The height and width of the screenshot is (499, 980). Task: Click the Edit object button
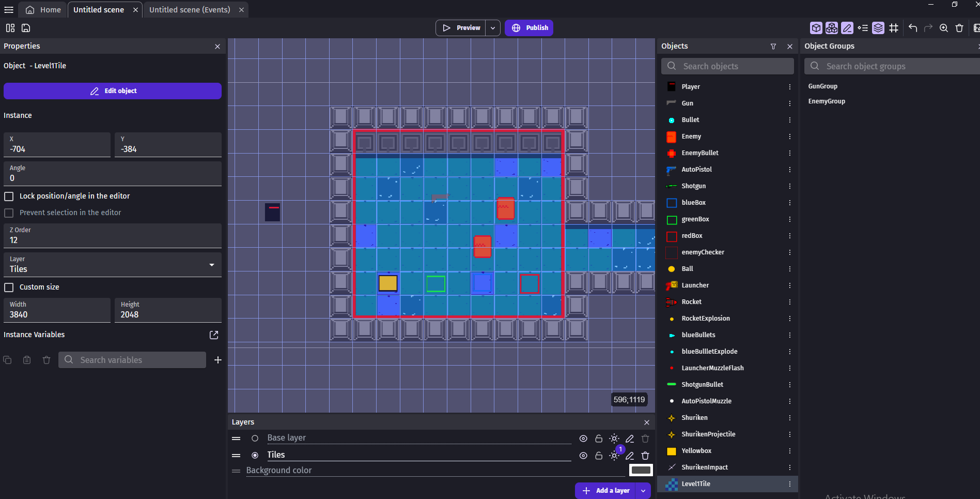113,91
